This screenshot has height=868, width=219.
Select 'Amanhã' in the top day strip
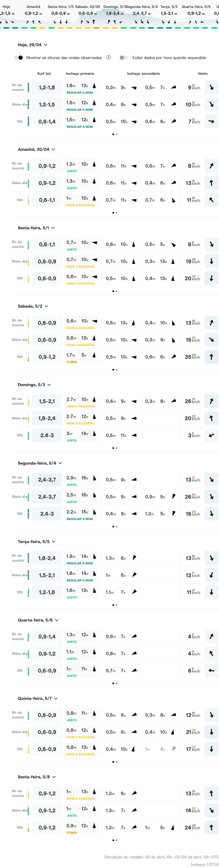tap(33, 7)
